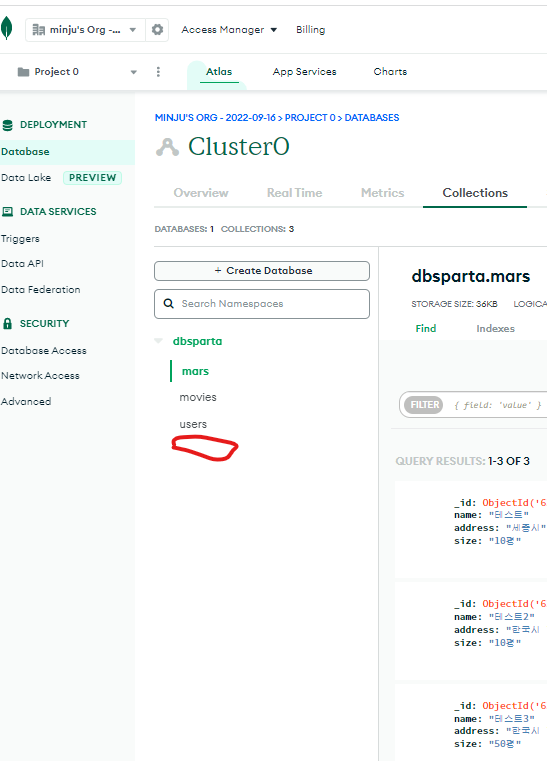Open organization settings gear icon
This screenshot has width=547, height=761.
157,30
